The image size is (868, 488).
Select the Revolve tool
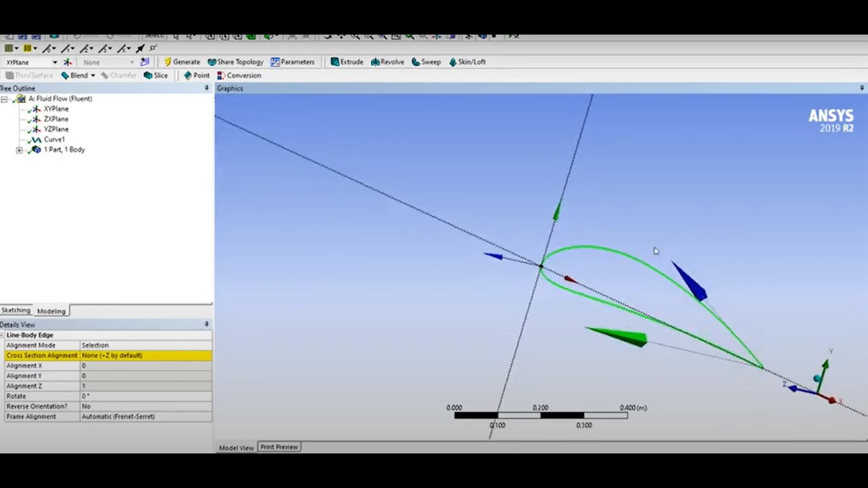[x=387, y=62]
